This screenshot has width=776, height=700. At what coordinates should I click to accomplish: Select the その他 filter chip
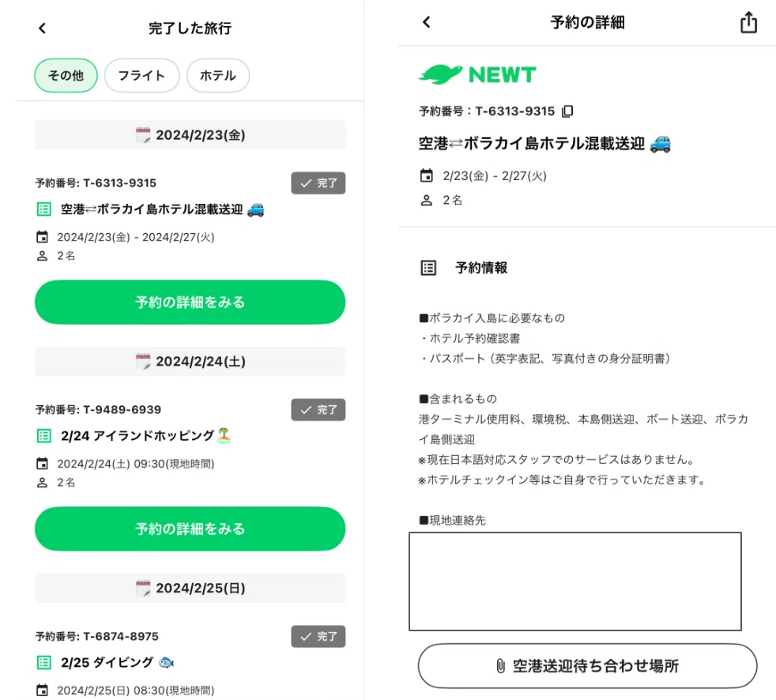point(66,76)
